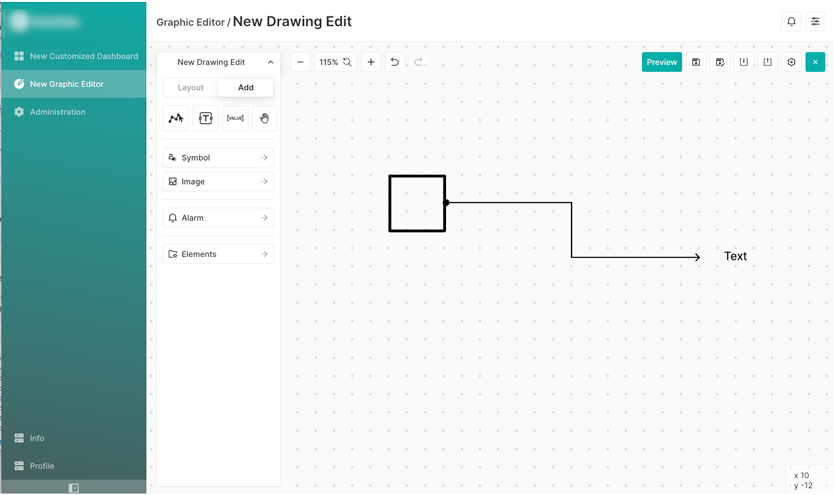Collapse the New Drawing Edit panel
This screenshot has height=495, width=834.
270,62
